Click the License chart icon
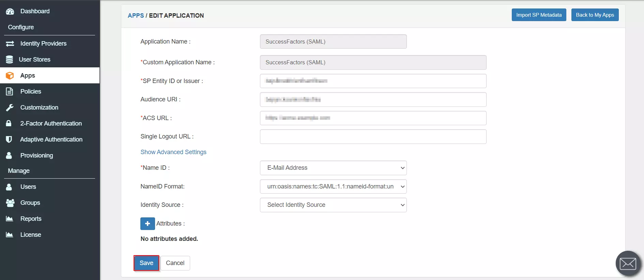The width and height of the screenshot is (644, 280). point(10,235)
